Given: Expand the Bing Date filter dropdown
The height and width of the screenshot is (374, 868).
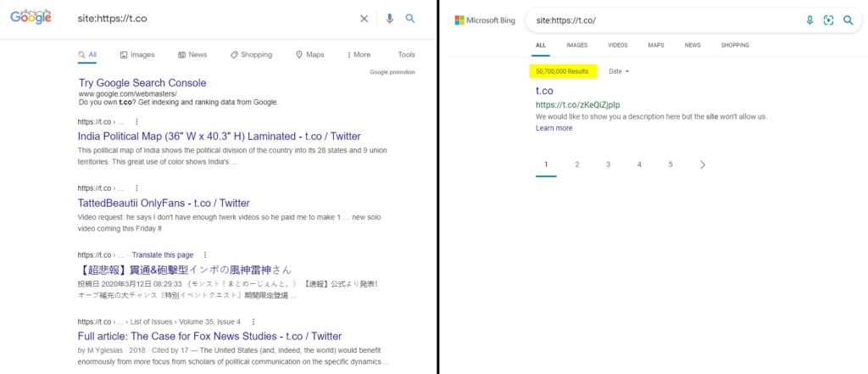Looking at the screenshot, I should (619, 71).
